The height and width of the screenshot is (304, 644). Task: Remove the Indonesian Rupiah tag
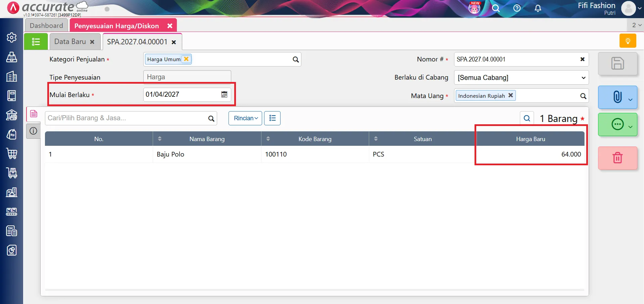click(x=510, y=95)
